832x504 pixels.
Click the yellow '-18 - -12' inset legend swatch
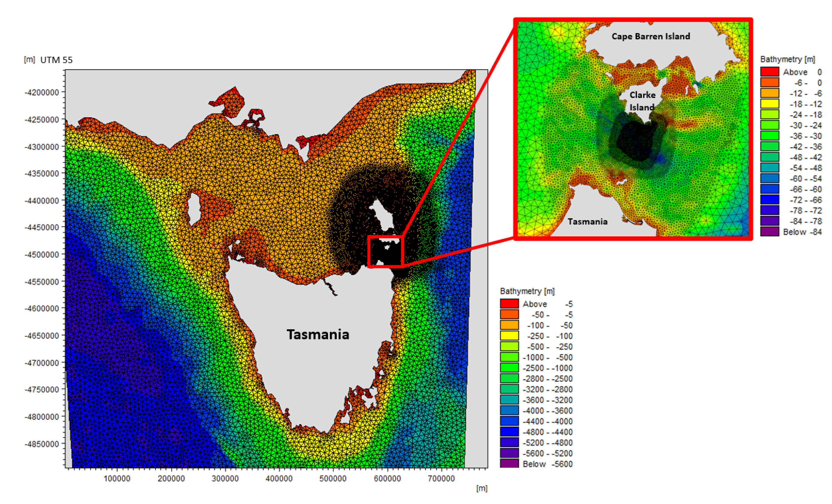(770, 104)
